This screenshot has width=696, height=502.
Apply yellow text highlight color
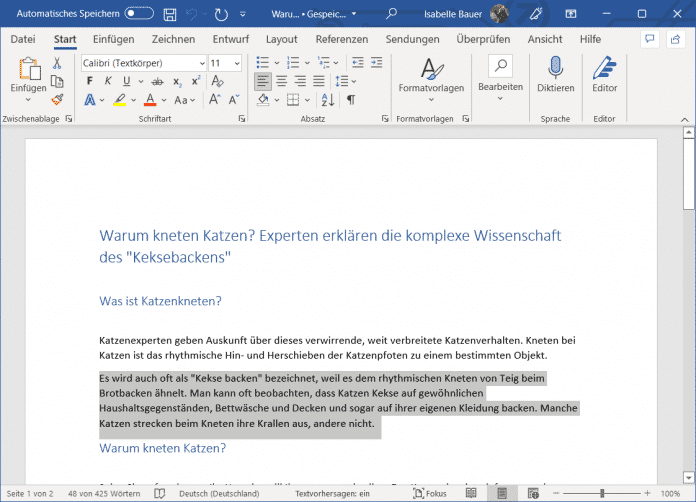[119, 100]
